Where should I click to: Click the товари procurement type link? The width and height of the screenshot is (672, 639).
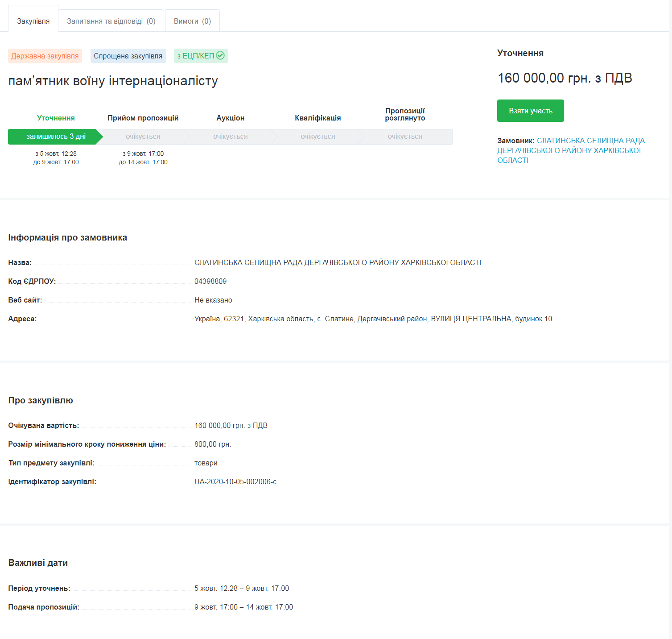coord(206,463)
